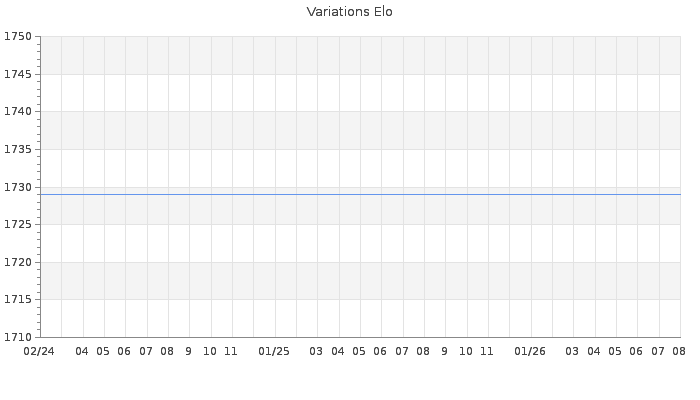700x400 pixels.
Task: Click the 1725 y-axis value
Action: click(x=18, y=224)
